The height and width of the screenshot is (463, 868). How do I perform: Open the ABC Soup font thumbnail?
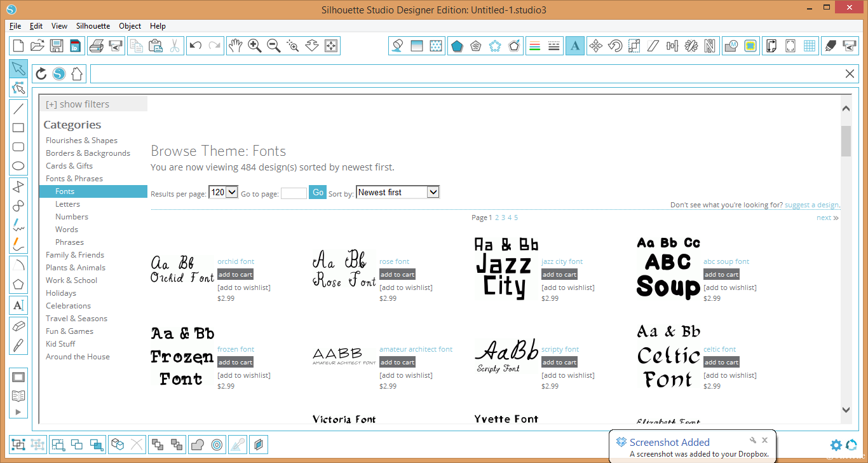668,268
